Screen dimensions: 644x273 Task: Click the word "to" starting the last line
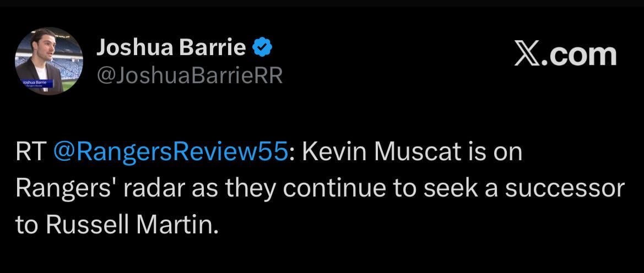point(26,226)
